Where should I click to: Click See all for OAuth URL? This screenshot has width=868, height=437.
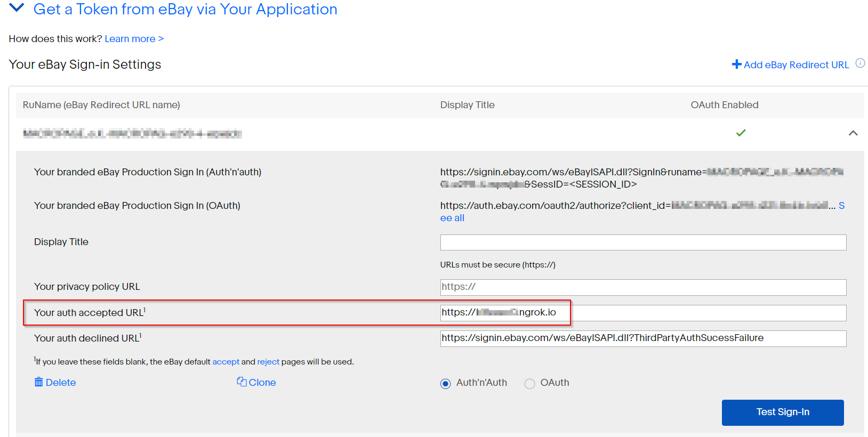452,218
